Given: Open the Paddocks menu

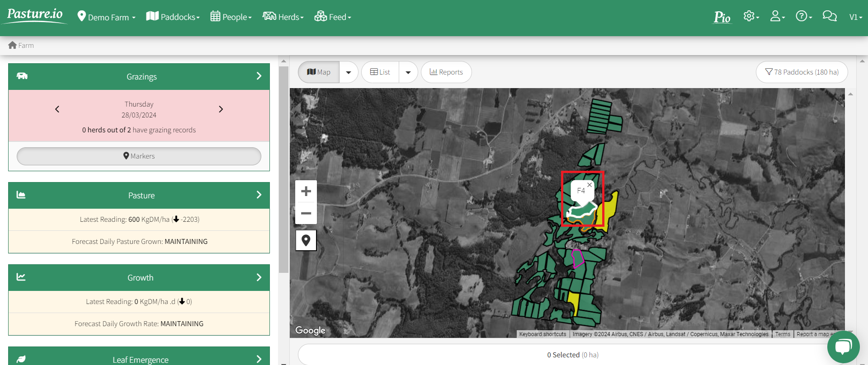Looking at the screenshot, I should [x=173, y=17].
